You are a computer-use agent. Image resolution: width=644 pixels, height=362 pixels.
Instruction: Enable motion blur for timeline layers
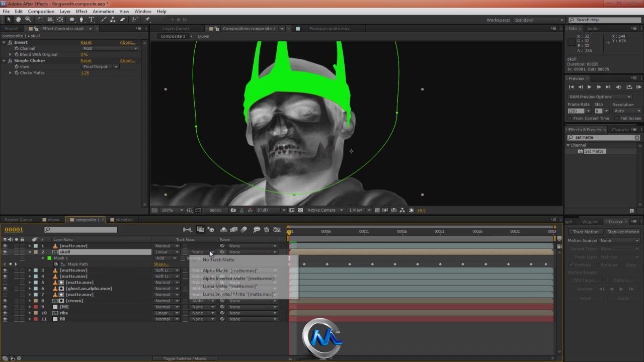click(244, 230)
